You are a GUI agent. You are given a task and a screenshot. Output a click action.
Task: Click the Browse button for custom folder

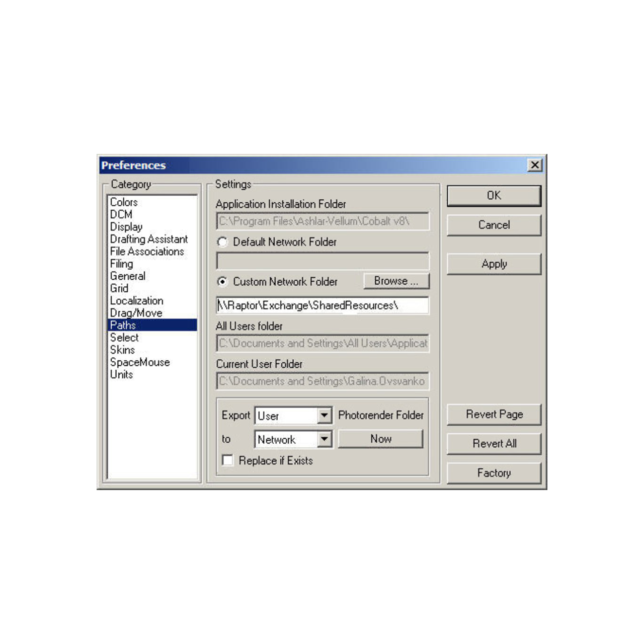click(396, 281)
